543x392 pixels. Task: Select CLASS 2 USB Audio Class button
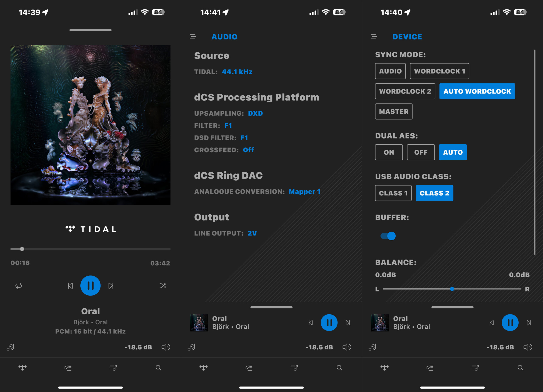click(434, 193)
